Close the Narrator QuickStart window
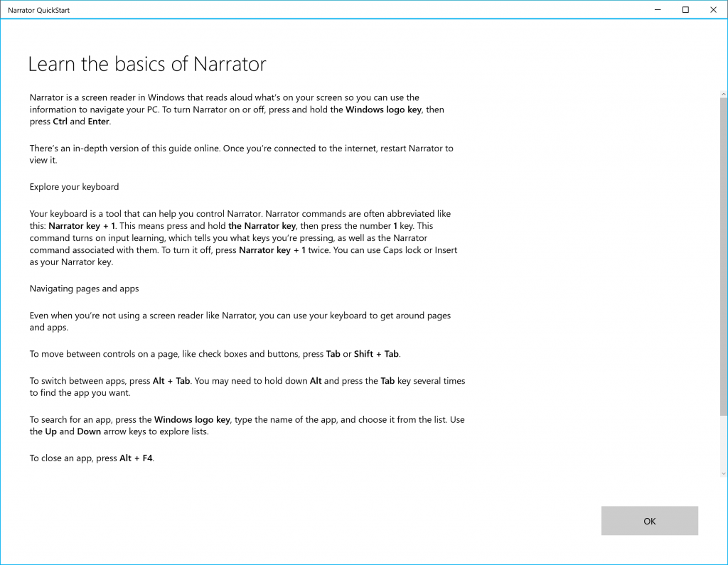Image resolution: width=728 pixels, height=565 pixels. [x=712, y=10]
